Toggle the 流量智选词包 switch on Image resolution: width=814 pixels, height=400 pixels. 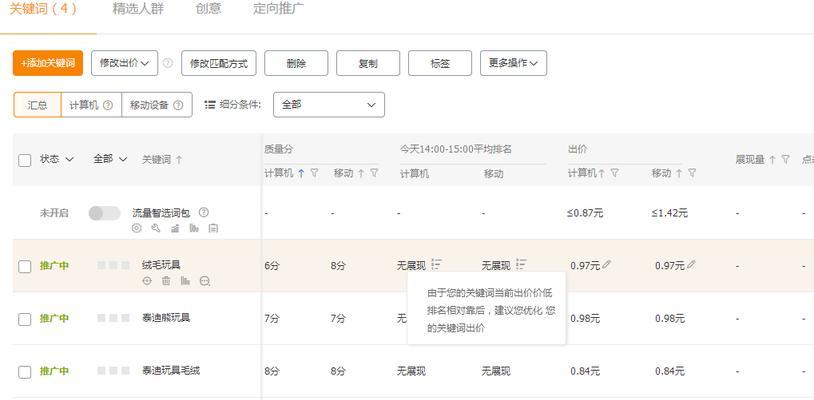104,213
